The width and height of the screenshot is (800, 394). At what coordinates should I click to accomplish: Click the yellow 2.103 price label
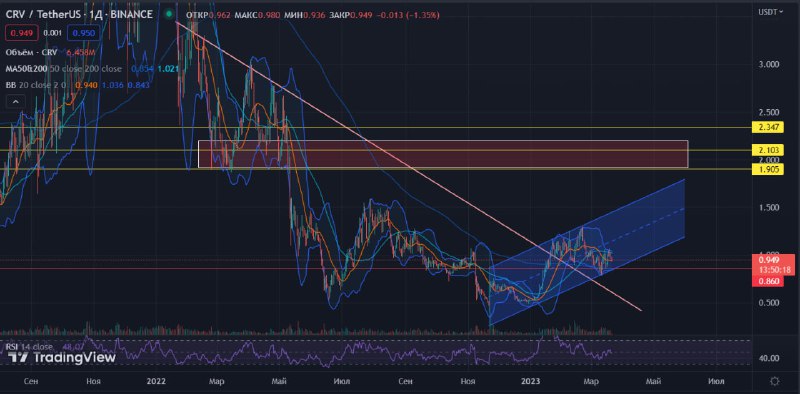768,149
